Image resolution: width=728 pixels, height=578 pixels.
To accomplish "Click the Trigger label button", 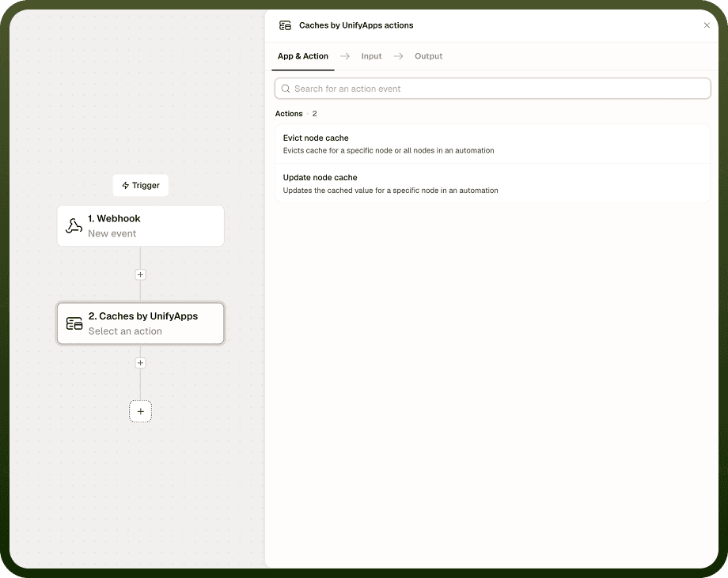I will click(141, 185).
